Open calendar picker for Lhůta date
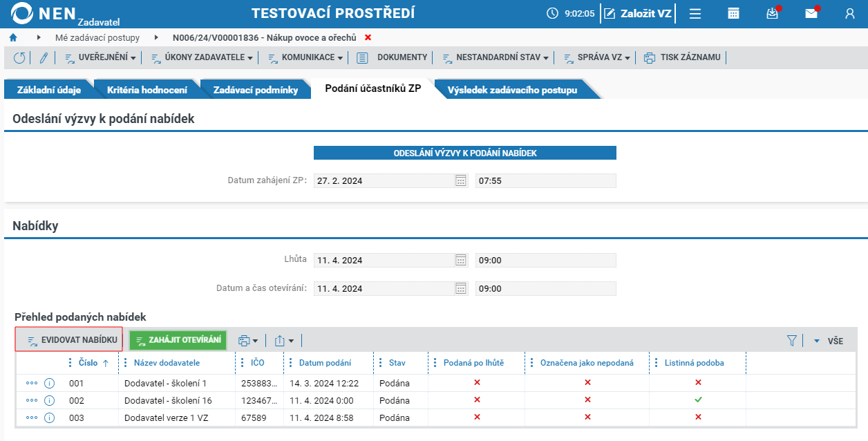 (x=461, y=261)
